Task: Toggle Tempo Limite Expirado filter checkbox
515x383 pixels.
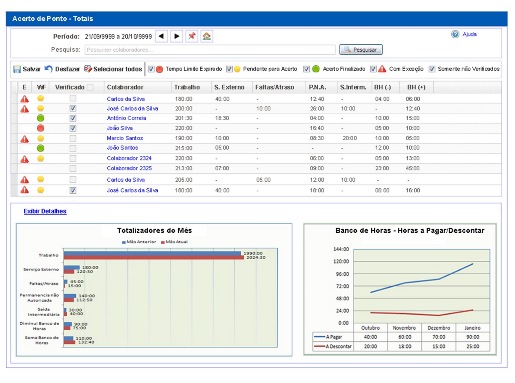Action: click(x=151, y=69)
